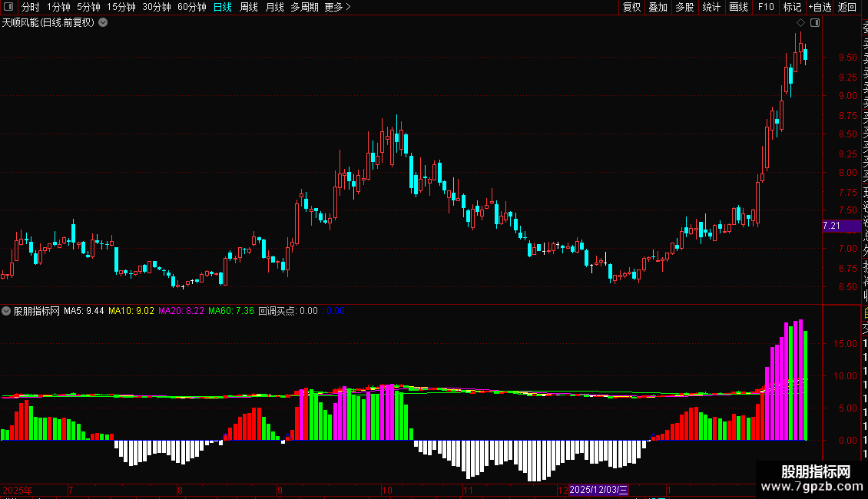Click the 多股 multi-stock button
The image size is (868, 499).
(684, 7)
